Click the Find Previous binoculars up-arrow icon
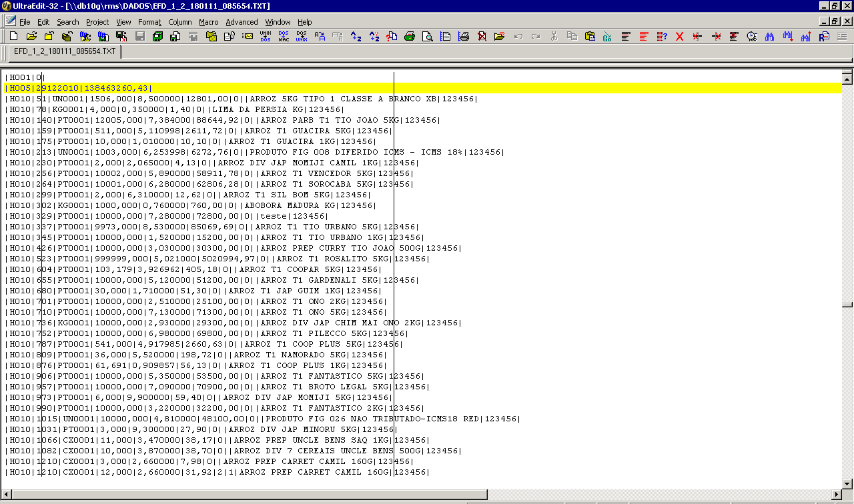The image size is (854, 504). click(x=806, y=36)
